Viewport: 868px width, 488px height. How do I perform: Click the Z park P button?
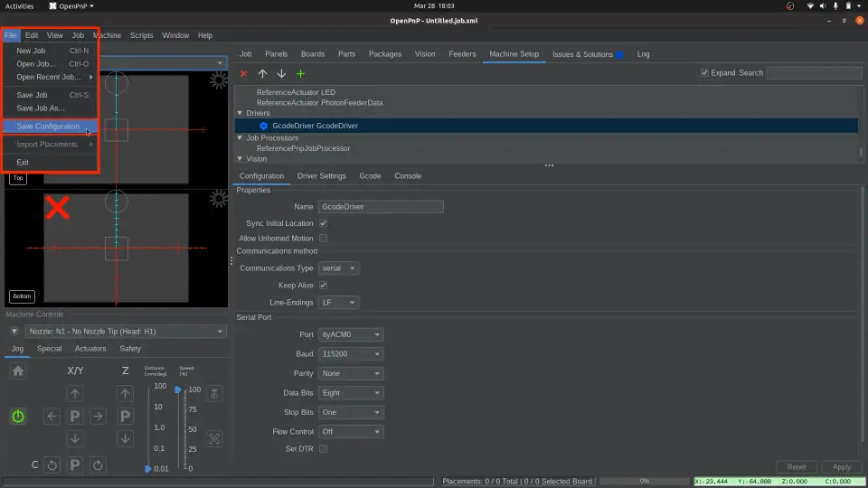[x=125, y=416]
